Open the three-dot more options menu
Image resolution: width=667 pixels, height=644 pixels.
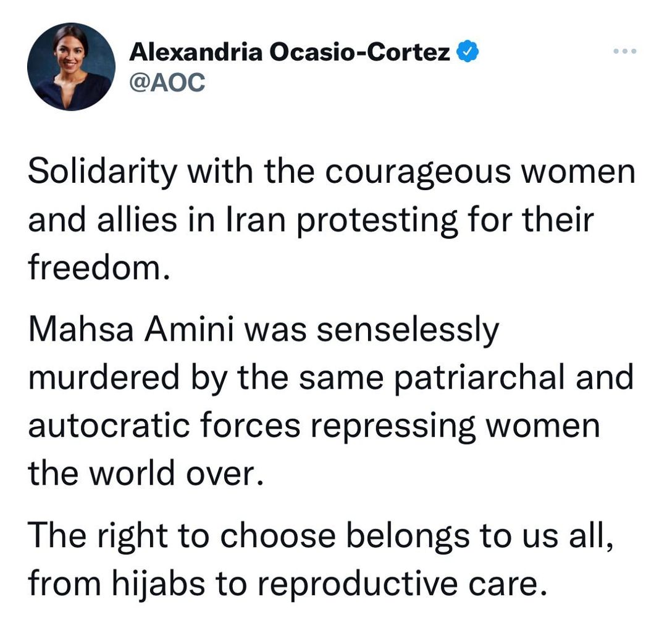(624, 52)
